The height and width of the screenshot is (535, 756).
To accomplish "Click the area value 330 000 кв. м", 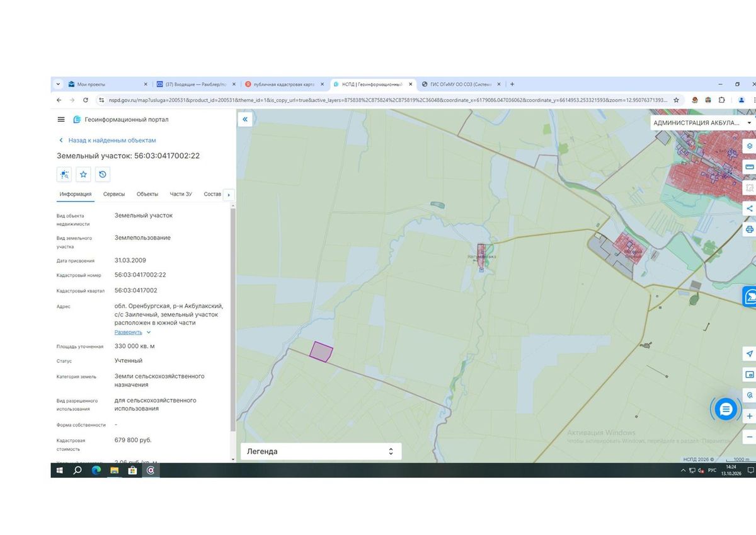I will (x=135, y=346).
